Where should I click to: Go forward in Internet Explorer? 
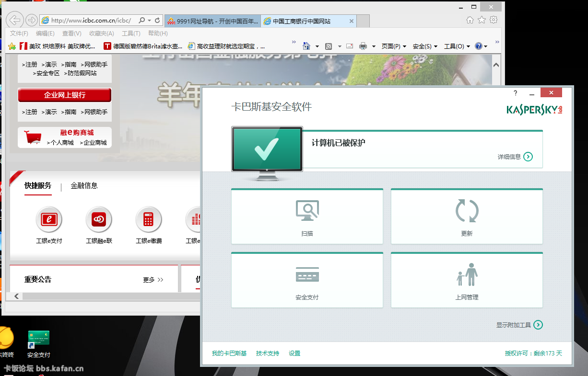pos(32,20)
